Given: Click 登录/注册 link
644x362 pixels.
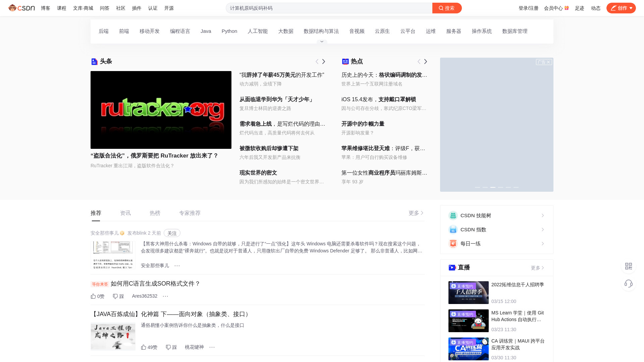Looking at the screenshot, I should [x=528, y=8].
